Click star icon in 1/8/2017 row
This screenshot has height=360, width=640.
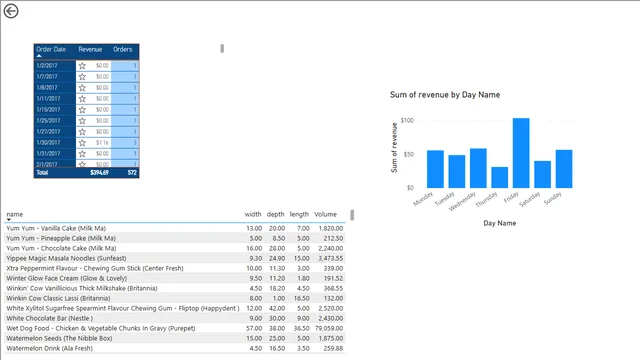(82, 88)
